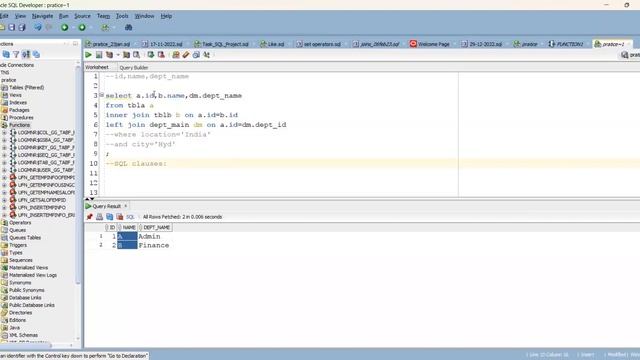Switch to the Query Builder tab
Image resolution: width=640 pixels, height=360 pixels.
pos(133,67)
